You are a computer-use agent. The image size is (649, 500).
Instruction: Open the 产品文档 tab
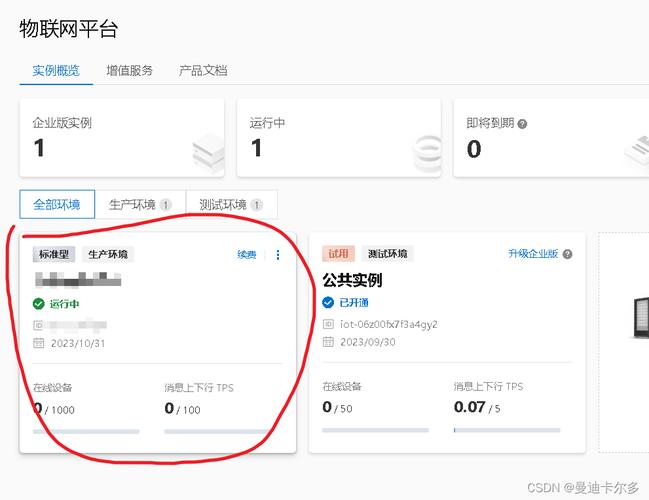203,70
